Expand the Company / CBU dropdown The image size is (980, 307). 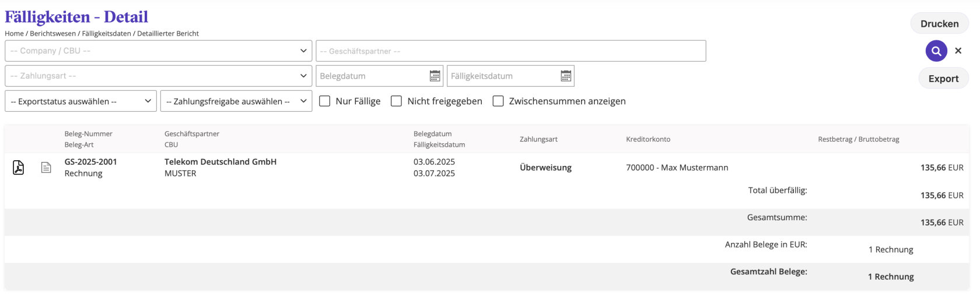158,51
